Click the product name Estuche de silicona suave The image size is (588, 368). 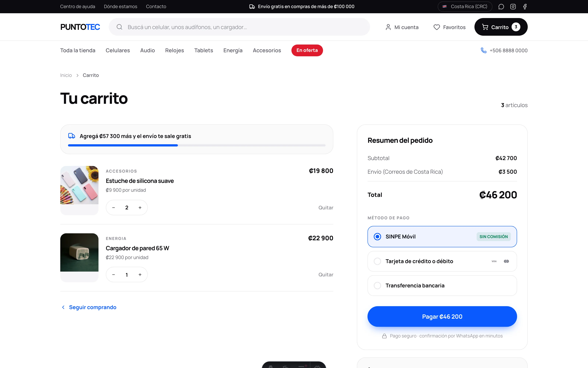pyautogui.click(x=140, y=181)
